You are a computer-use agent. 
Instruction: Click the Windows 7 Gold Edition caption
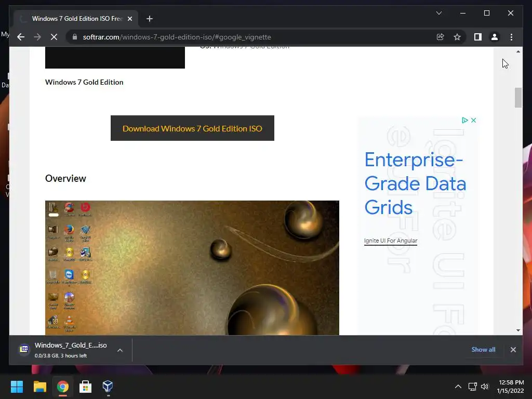pos(84,82)
